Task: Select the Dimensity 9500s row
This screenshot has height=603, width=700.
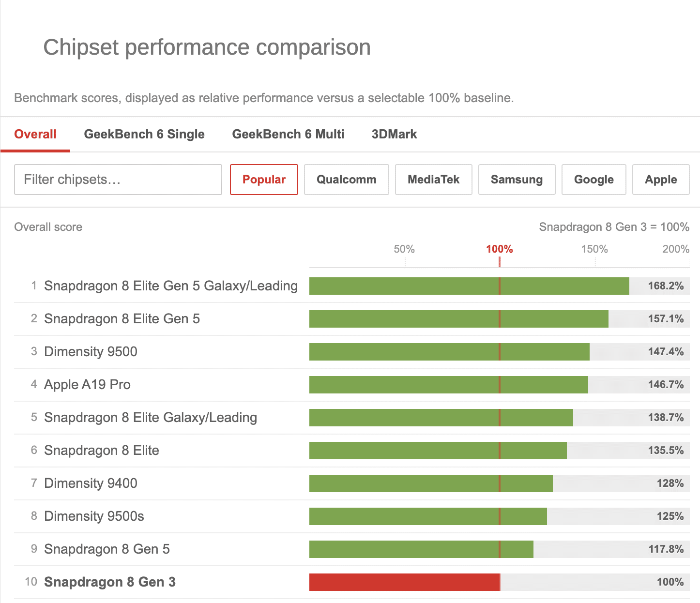Action: (352, 516)
